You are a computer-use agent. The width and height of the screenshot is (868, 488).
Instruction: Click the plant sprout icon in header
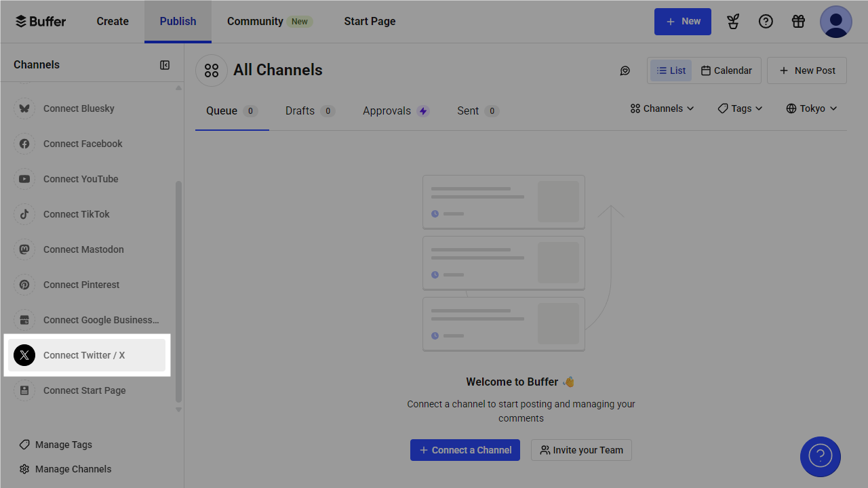(733, 22)
